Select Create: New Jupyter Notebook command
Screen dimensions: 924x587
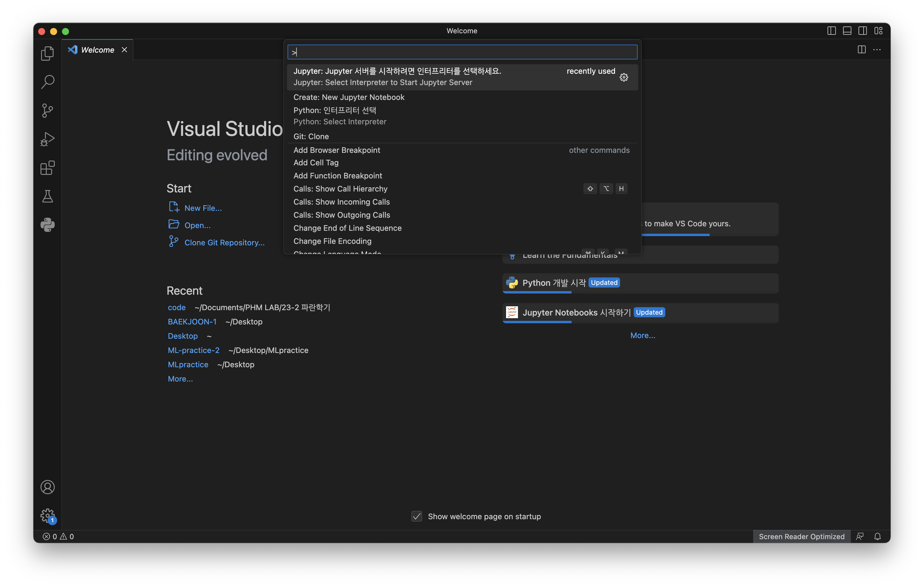(348, 97)
